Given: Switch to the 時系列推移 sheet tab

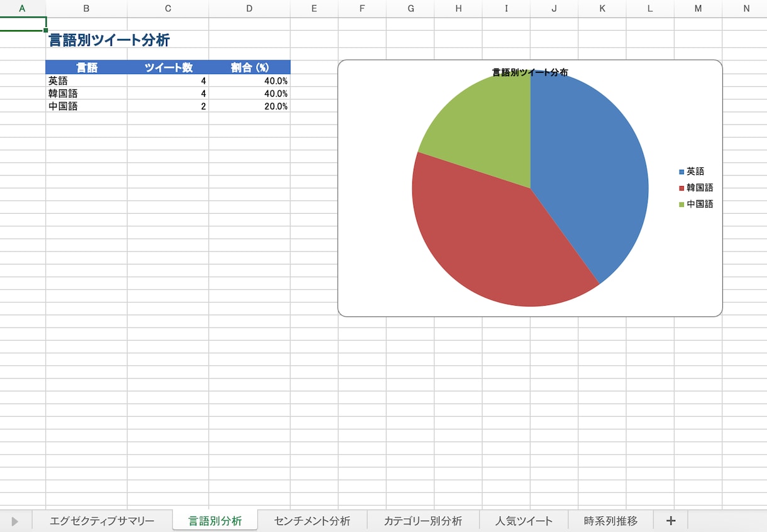Looking at the screenshot, I should (610, 521).
